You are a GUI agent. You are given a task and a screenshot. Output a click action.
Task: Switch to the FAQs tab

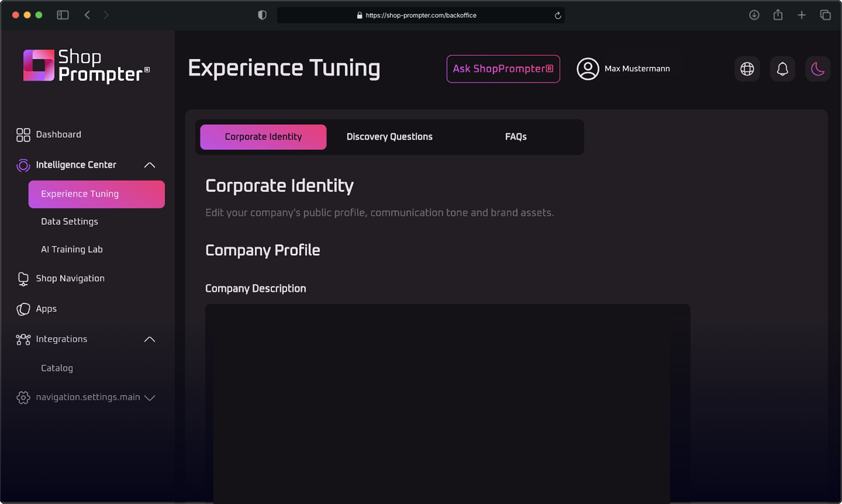tap(515, 137)
